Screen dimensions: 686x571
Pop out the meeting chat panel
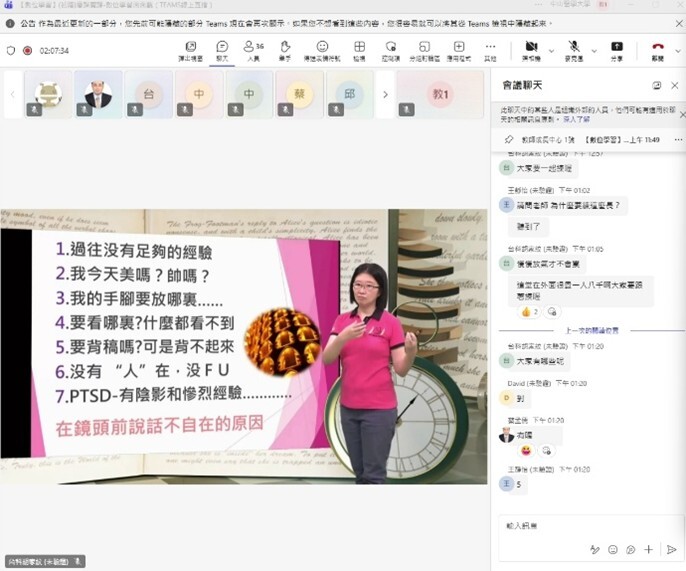tap(657, 86)
